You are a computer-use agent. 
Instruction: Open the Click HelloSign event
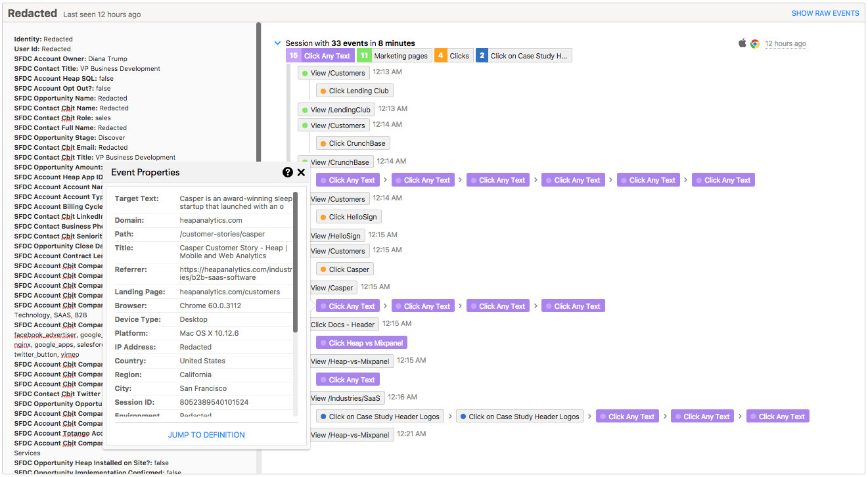tap(348, 217)
